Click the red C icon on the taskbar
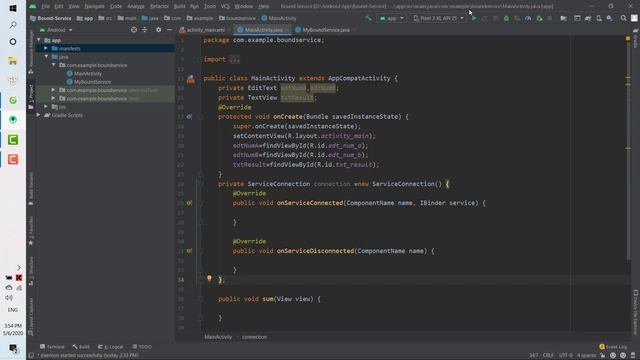Image resolution: width=640 pixels, height=360 pixels. click(x=13, y=159)
